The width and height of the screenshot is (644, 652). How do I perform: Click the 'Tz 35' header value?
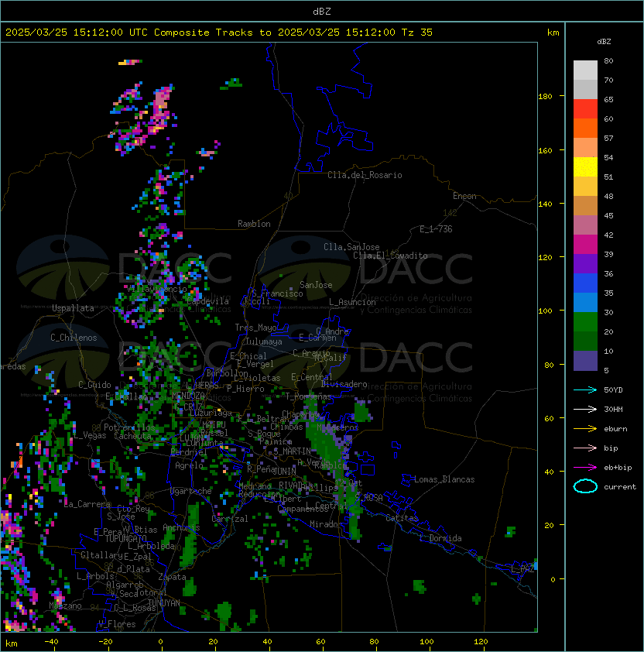point(417,33)
